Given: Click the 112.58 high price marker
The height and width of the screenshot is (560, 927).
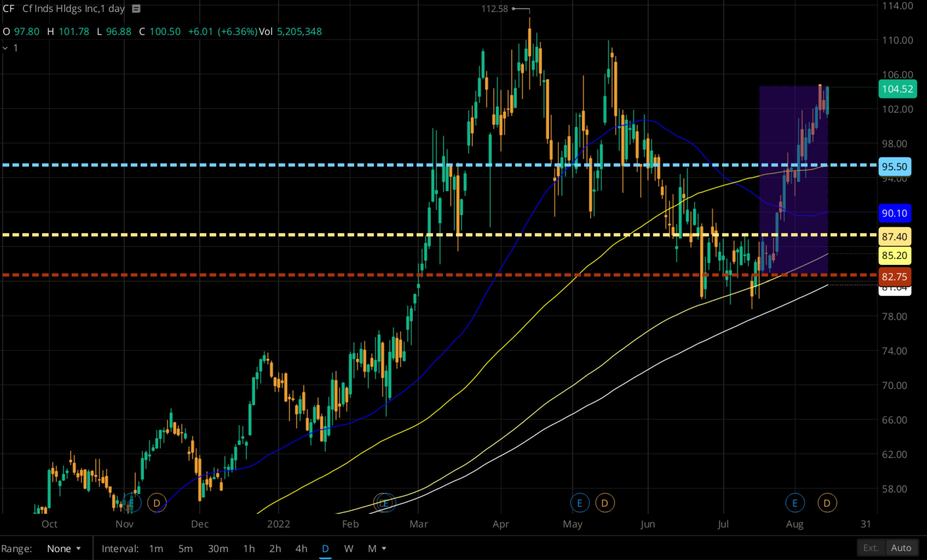Looking at the screenshot, I should [x=495, y=9].
